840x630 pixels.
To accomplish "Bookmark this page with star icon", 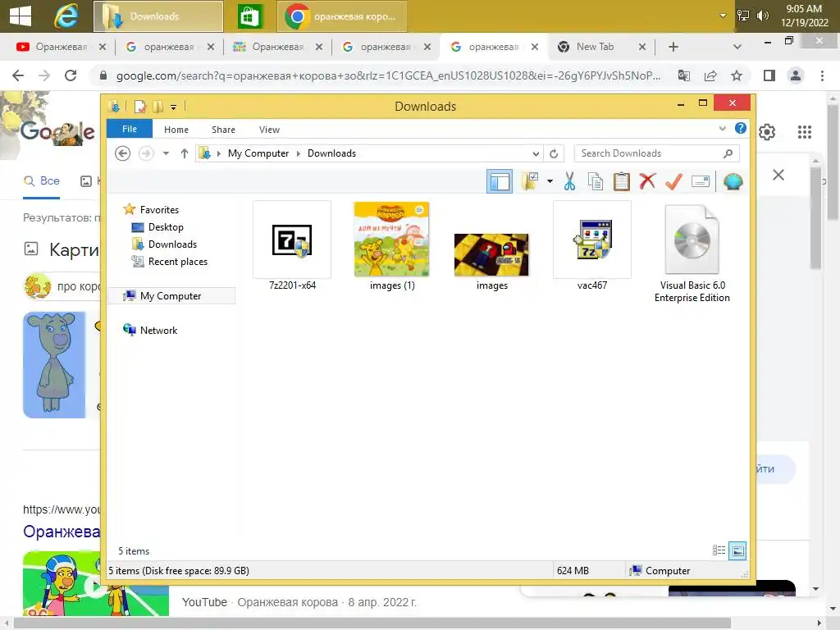I will pyautogui.click(x=737, y=75).
